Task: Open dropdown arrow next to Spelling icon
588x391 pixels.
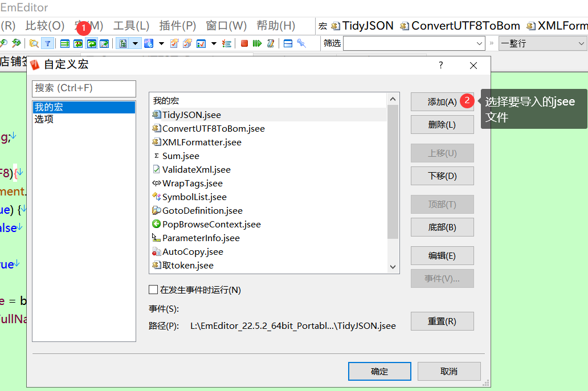Action: point(161,43)
